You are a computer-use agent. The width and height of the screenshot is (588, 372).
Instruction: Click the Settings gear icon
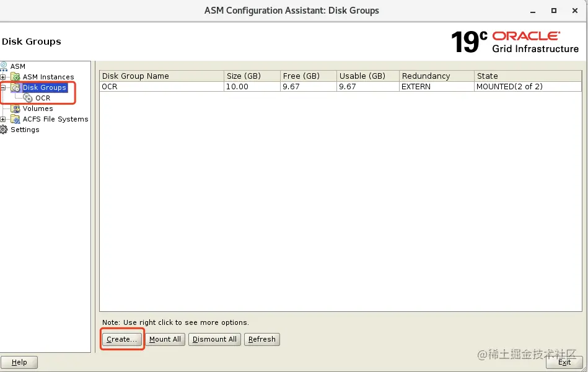coord(4,130)
